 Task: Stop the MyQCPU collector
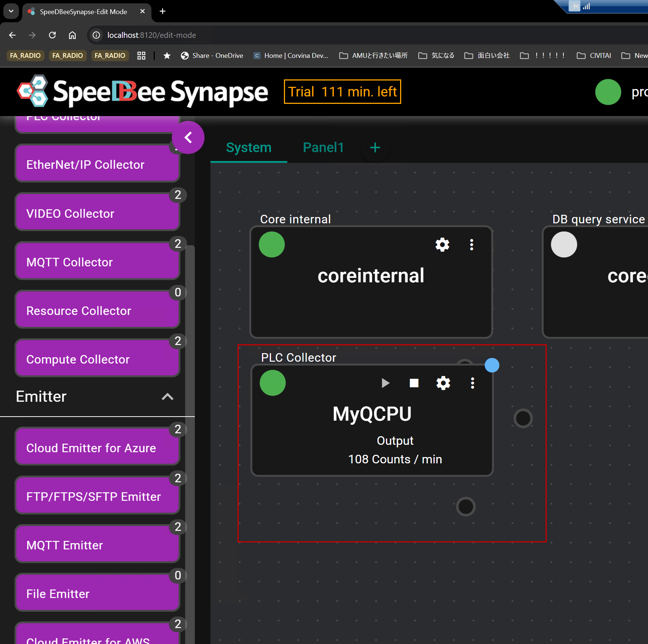click(x=414, y=383)
